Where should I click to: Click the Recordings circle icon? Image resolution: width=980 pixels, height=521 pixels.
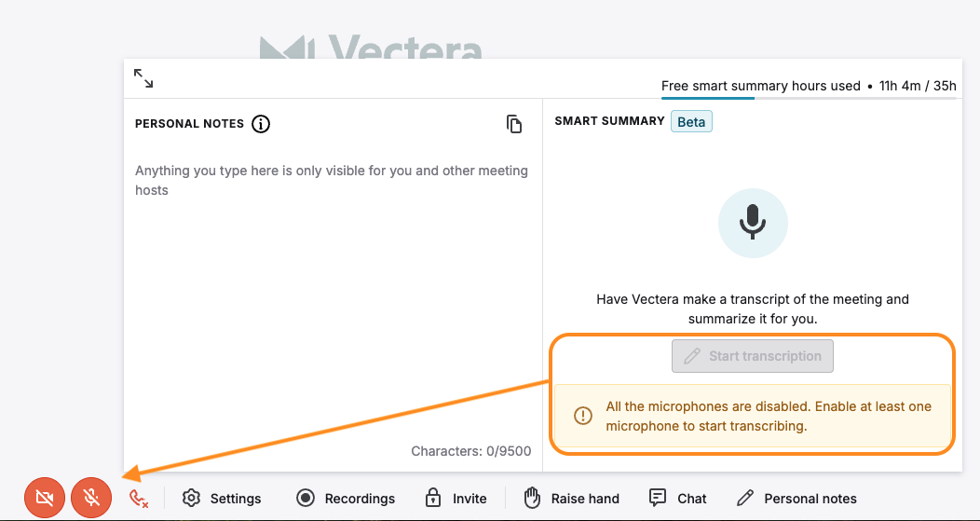306,498
